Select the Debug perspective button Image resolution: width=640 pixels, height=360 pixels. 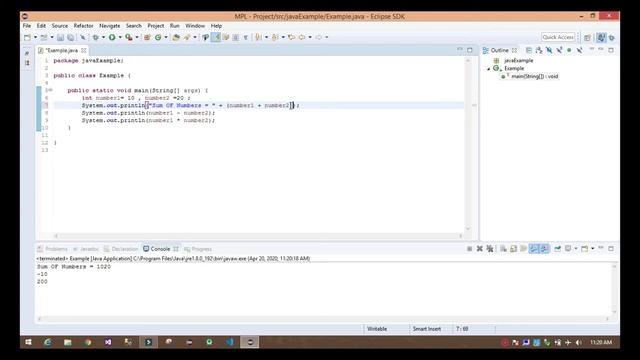tap(611, 38)
